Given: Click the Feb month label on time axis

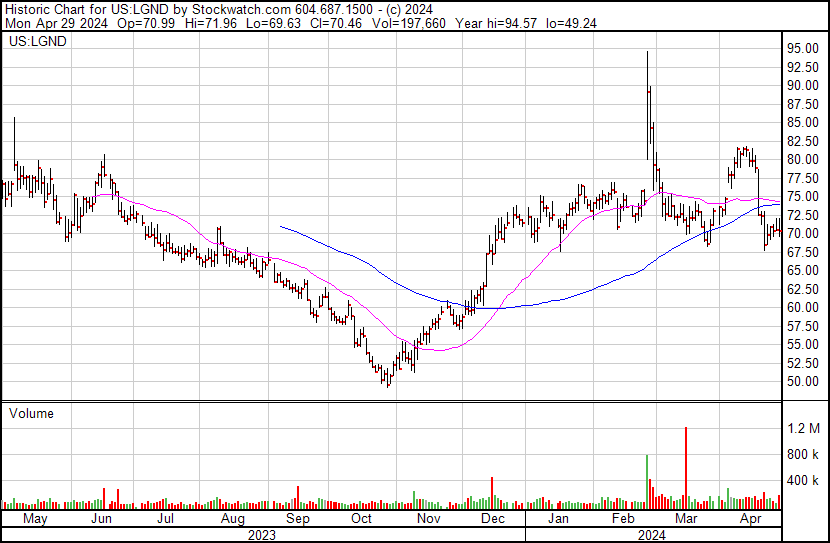Looking at the screenshot, I should [623, 519].
